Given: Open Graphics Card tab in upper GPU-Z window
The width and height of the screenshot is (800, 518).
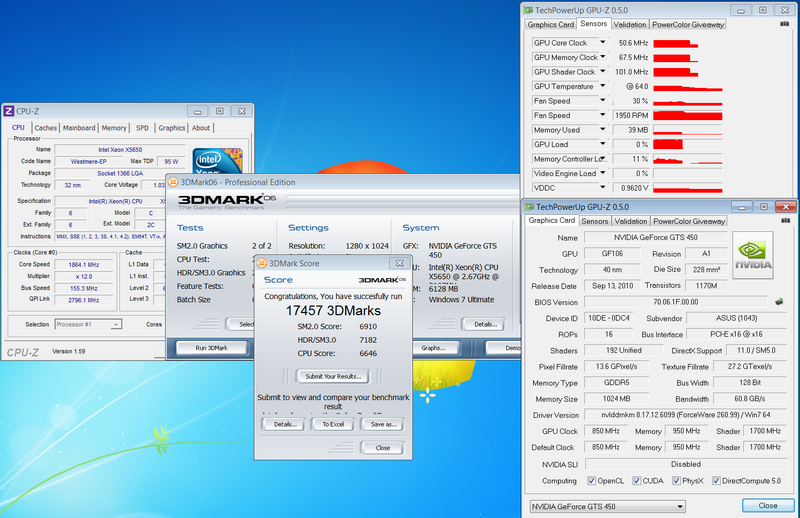Looking at the screenshot, I should [x=551, y=24].
